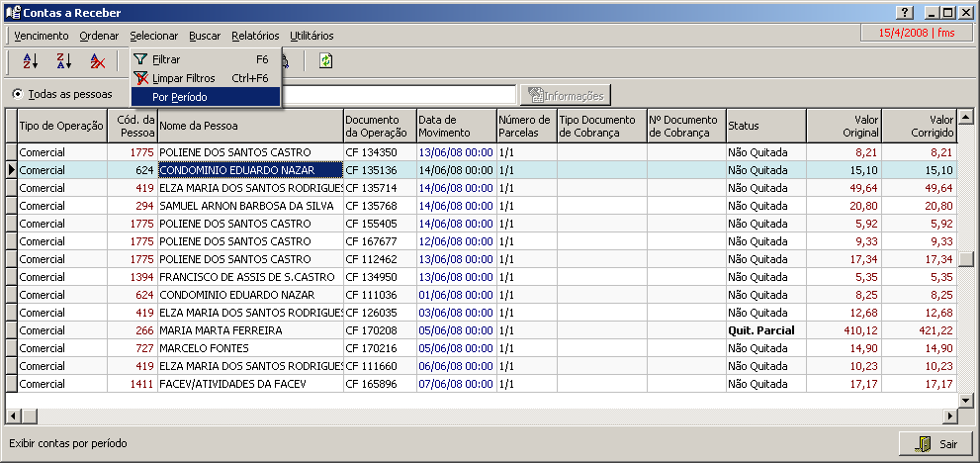
Task: Select the MARIA MARTA FERREIRA name cell
Action: [x=250, y=330]
